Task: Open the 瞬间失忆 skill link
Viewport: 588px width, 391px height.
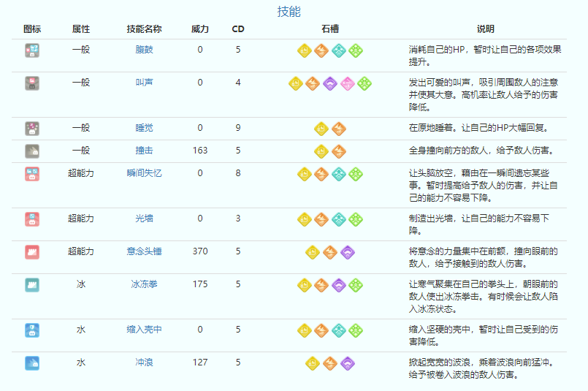Action: coord(144,174)
